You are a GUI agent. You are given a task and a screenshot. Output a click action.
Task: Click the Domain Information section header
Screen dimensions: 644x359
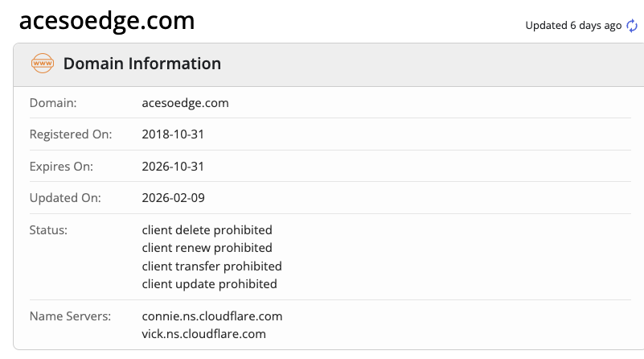pos(142,64)
